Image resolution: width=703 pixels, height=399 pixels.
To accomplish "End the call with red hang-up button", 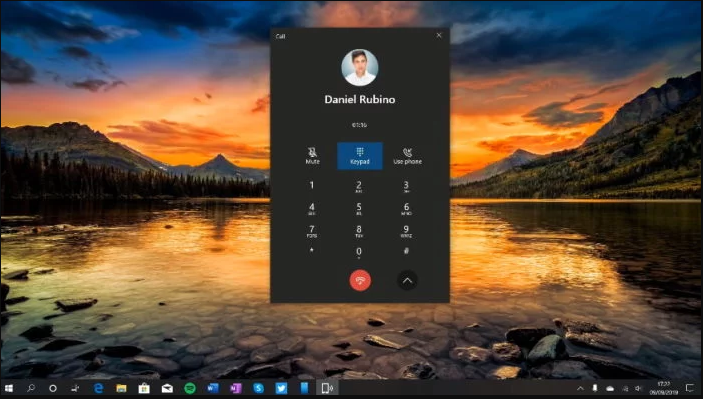I will click(360, 280).
